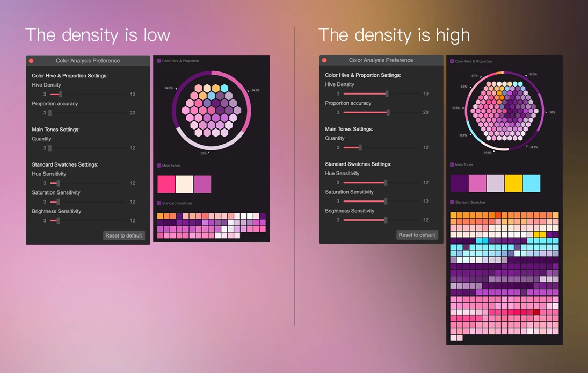Click pale lavender arc of low-density proportion ring
Image resolution: width=588 pixels, height=373 pixels.
point(210,147)
